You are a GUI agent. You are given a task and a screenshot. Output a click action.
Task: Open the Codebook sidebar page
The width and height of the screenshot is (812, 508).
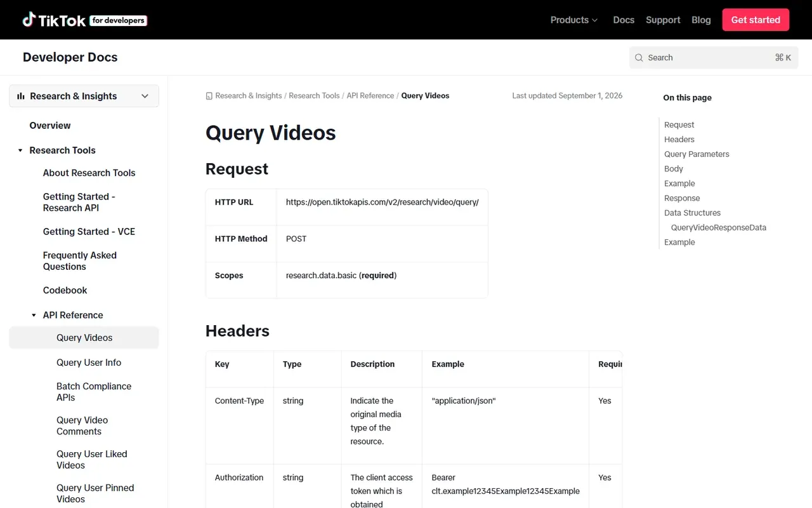65,290
